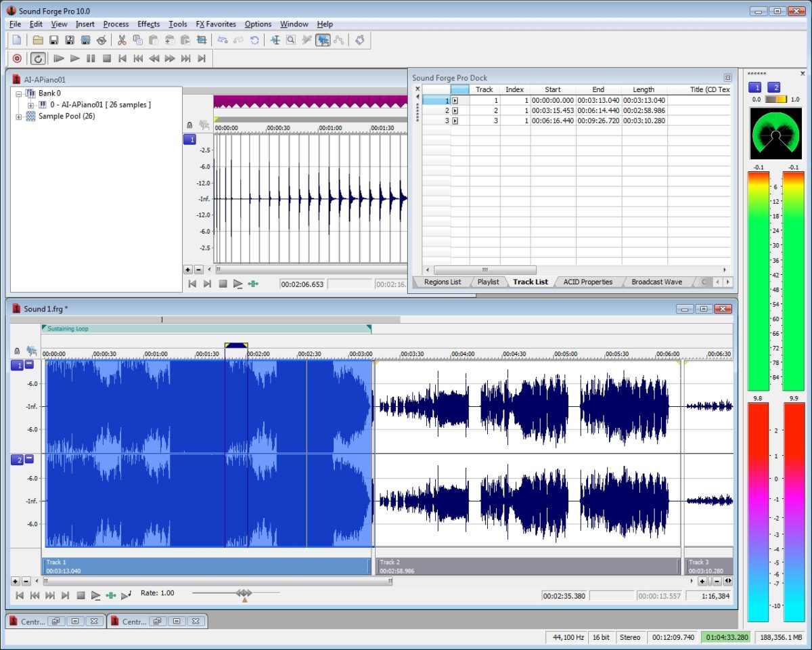812x650 pixels.
Task: Open the Effects menu
Action: click(x=148, y=24)
